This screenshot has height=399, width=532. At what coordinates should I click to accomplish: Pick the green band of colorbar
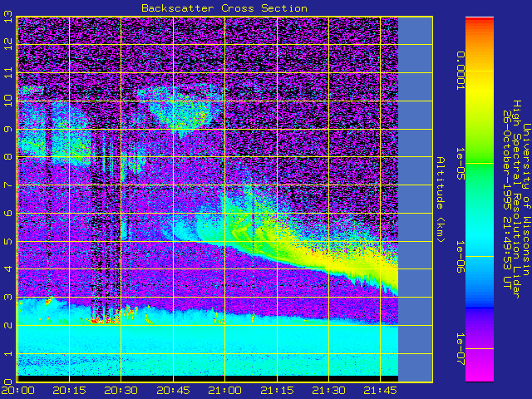pyautogui.click(x=480, y=163)
